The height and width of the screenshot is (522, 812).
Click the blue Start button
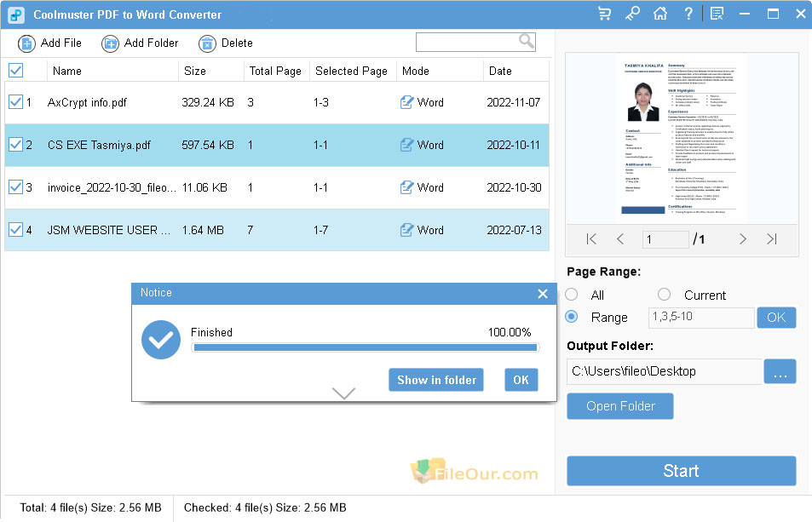pos(681,471)
